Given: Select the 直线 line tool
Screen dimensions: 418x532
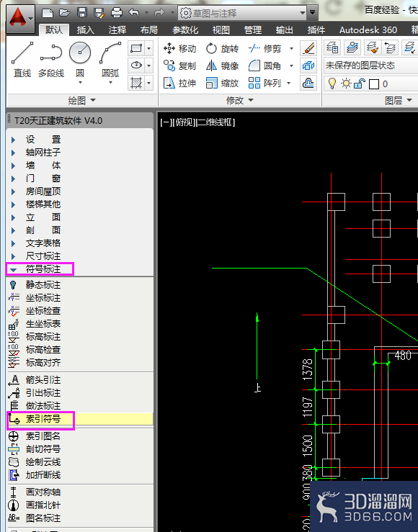Looking at the screenshot, I should click(x=22, y=60).
